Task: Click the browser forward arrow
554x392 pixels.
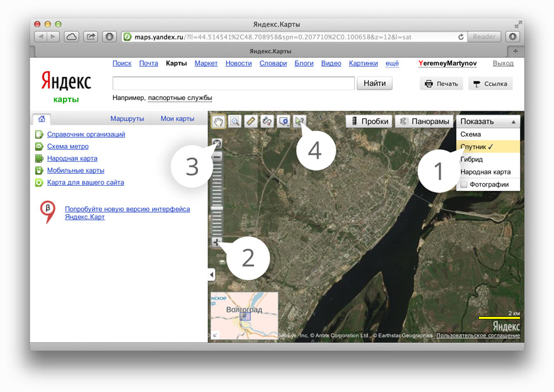Action: [53, 37]
